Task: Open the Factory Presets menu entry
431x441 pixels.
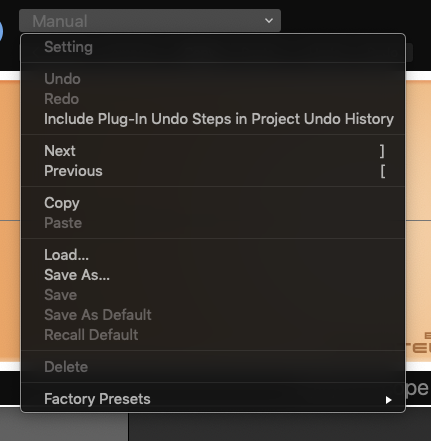Action: coord(213,399)
